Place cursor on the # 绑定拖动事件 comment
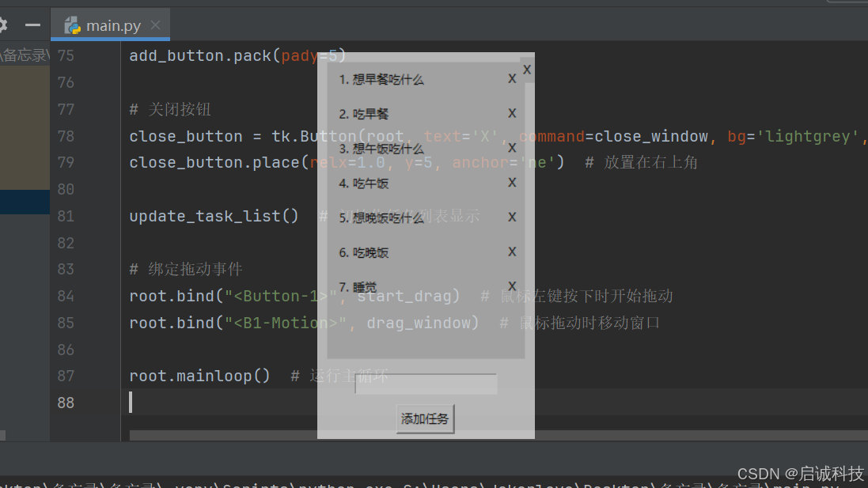868x488 pixels. [x=186, y=270]
